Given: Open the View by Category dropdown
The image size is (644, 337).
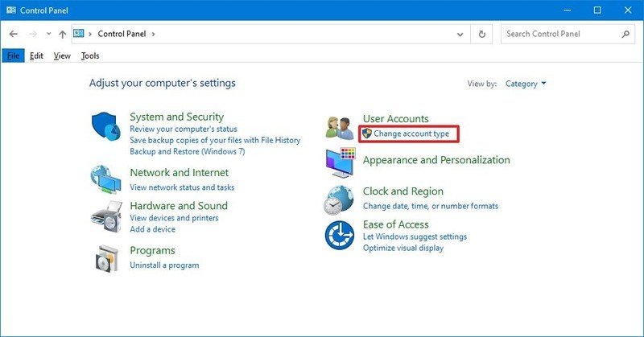Looking at the screenshot, I should coord(526,84).
